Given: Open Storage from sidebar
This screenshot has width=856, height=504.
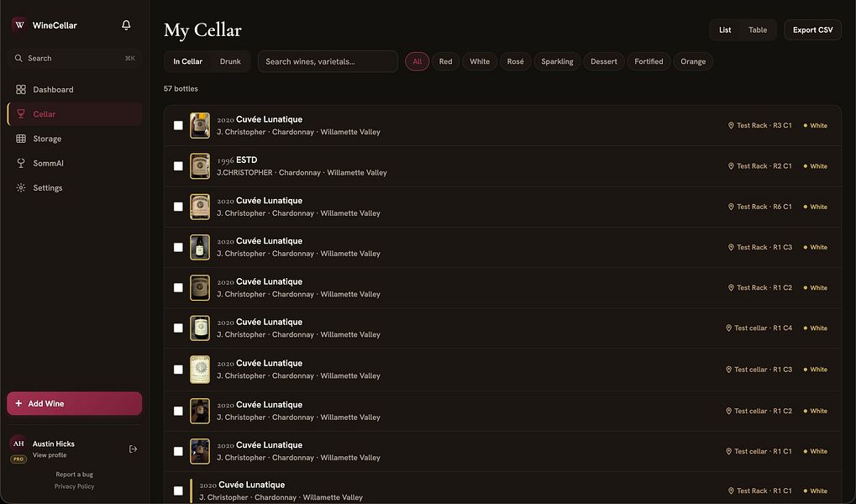Looking at the screenshot, I should coord(74,139).
